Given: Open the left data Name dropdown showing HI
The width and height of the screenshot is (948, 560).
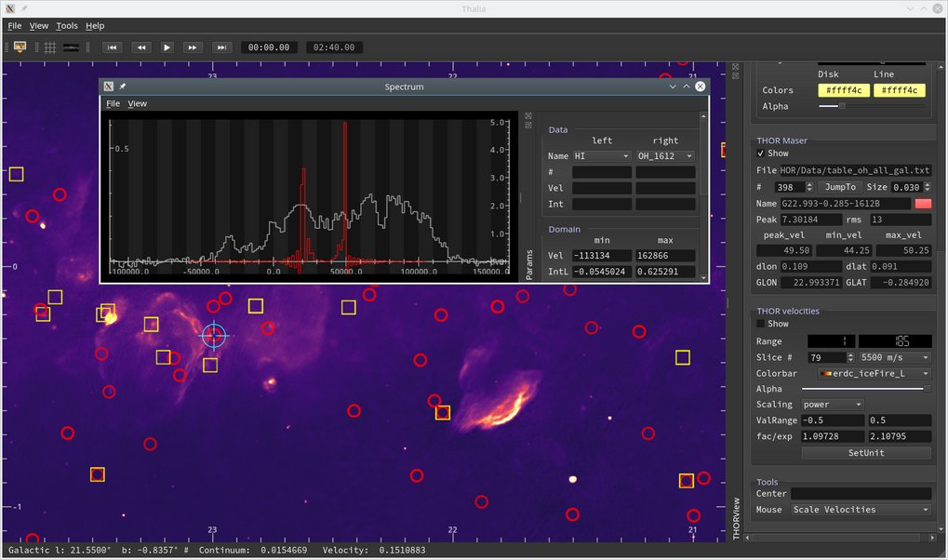Looking at the screenshot, I should [601, 156].
